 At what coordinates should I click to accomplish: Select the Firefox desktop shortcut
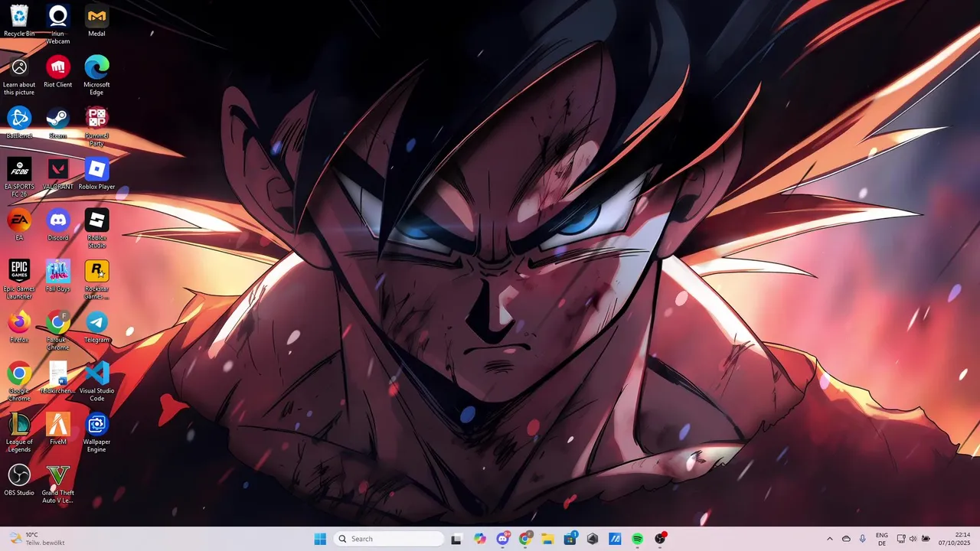[x=19, y=327]
